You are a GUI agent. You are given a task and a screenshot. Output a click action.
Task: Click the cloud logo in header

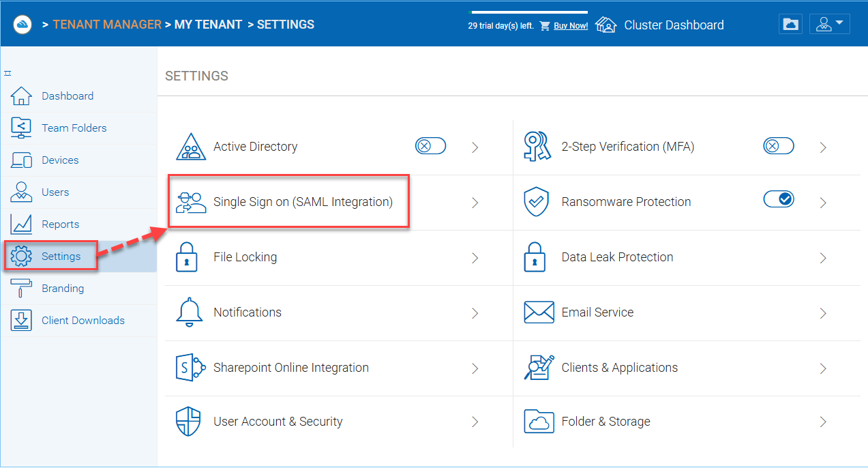pyautogui.click(x=23, y=25)
